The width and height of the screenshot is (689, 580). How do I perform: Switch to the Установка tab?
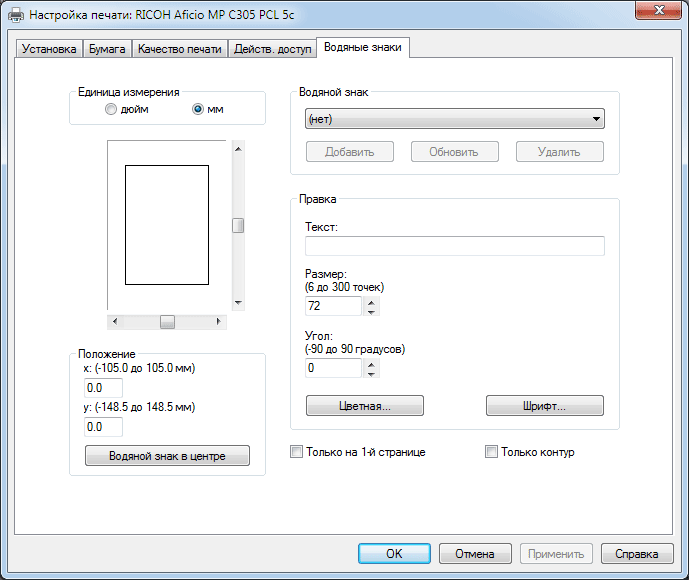coord(49,49)
